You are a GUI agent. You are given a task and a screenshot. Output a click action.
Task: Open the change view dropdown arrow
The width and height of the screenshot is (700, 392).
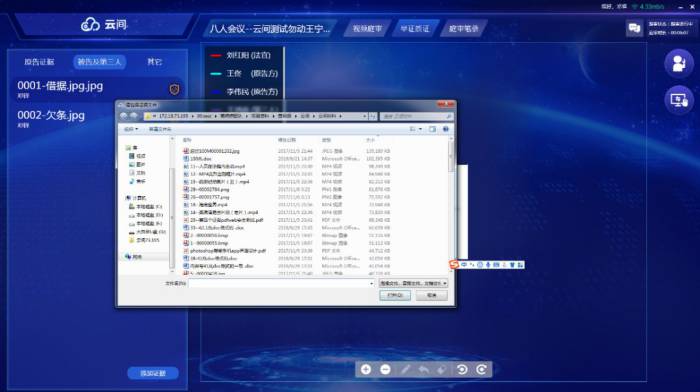pos(420,129)
